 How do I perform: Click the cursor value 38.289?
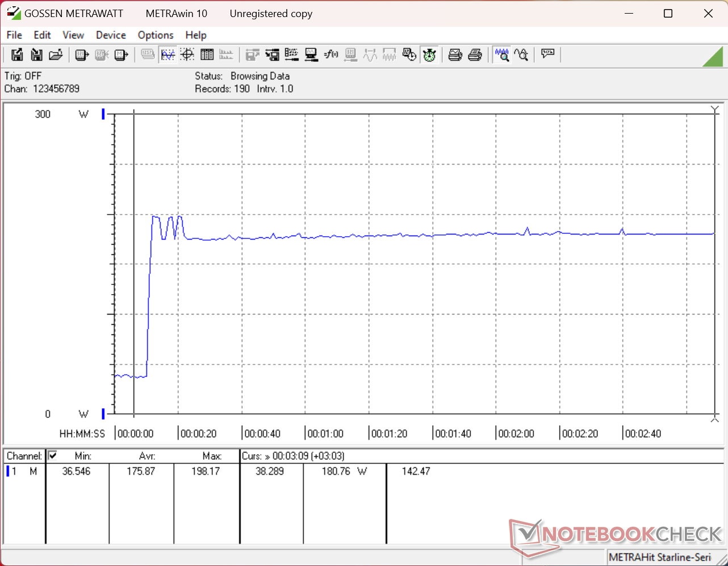[269, 471]
